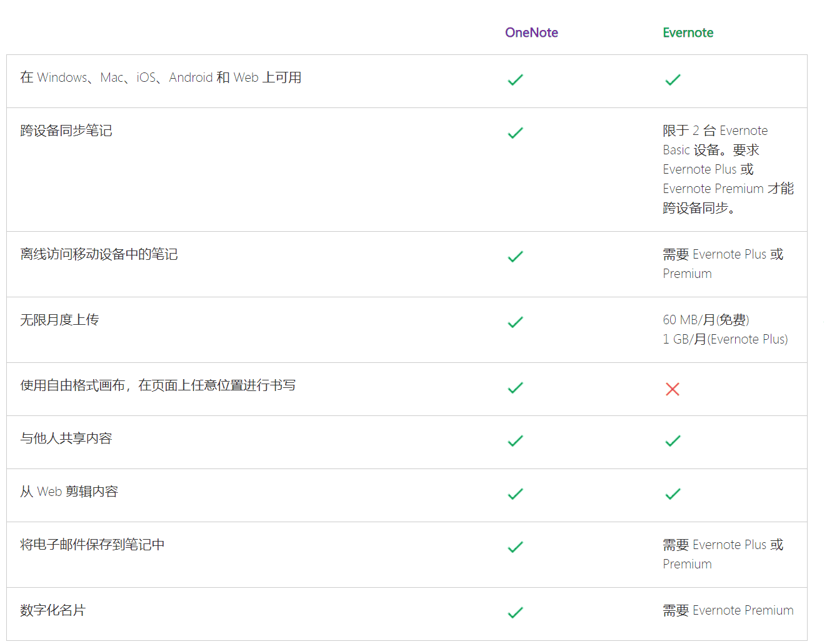The height and width of the screenshot is (644, 827).
Task: Click OneNote checkmark for 从 Web 剪辑内容
Action: click(x=515, y=494)
